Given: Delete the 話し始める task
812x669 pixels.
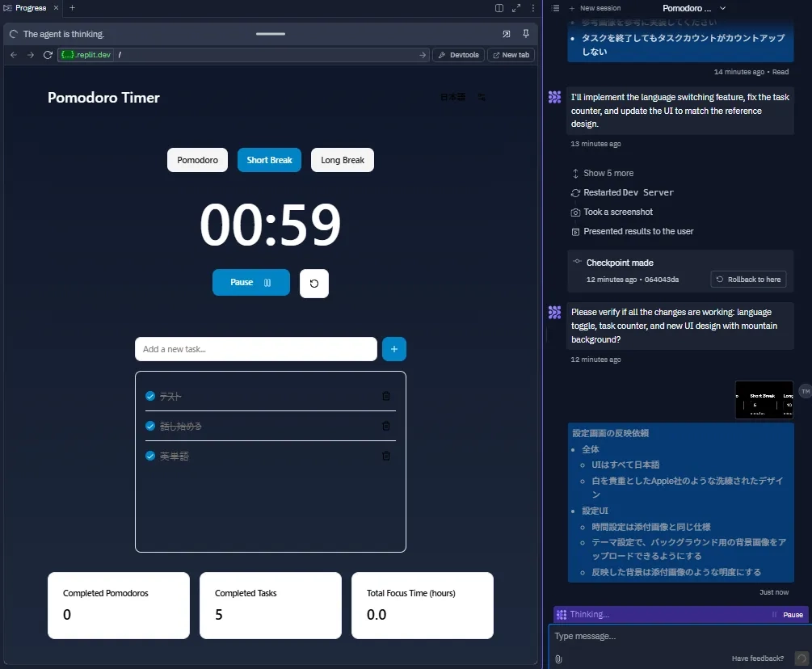Looking at the screenshot, I should point(386,426).
